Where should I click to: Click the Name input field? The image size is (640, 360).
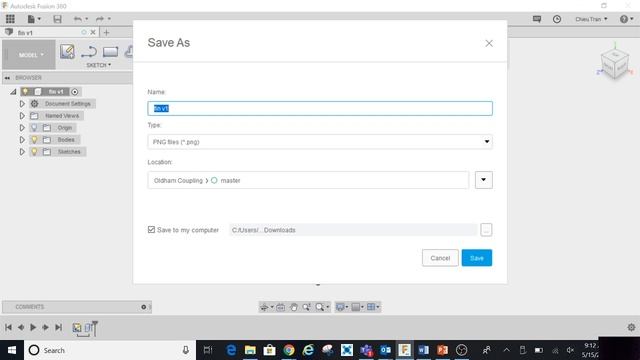(320, 108)
